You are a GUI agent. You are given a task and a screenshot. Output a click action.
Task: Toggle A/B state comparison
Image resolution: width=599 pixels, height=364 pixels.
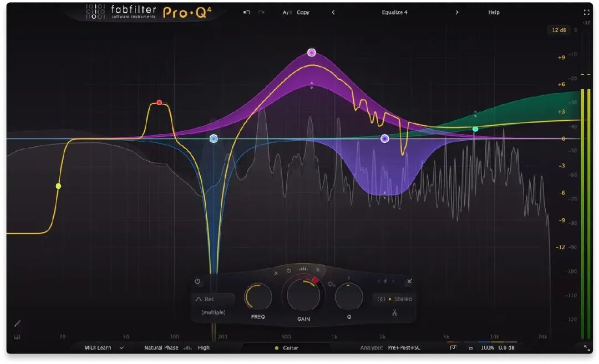[287, 12]
